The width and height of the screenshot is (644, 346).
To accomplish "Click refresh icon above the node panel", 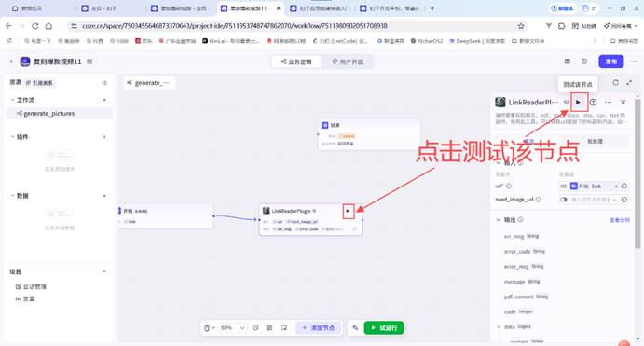I will tap(615, 83).
